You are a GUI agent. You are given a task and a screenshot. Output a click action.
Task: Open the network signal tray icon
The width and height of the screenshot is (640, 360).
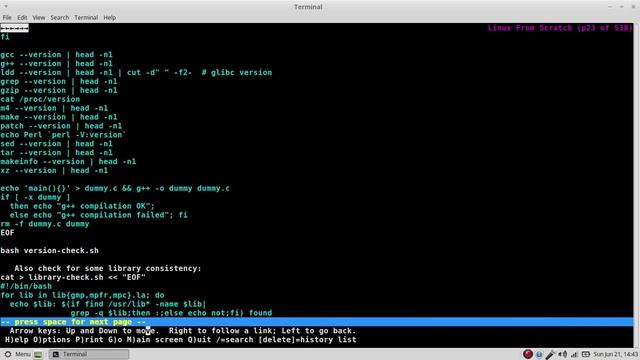(x=574, y=354)
